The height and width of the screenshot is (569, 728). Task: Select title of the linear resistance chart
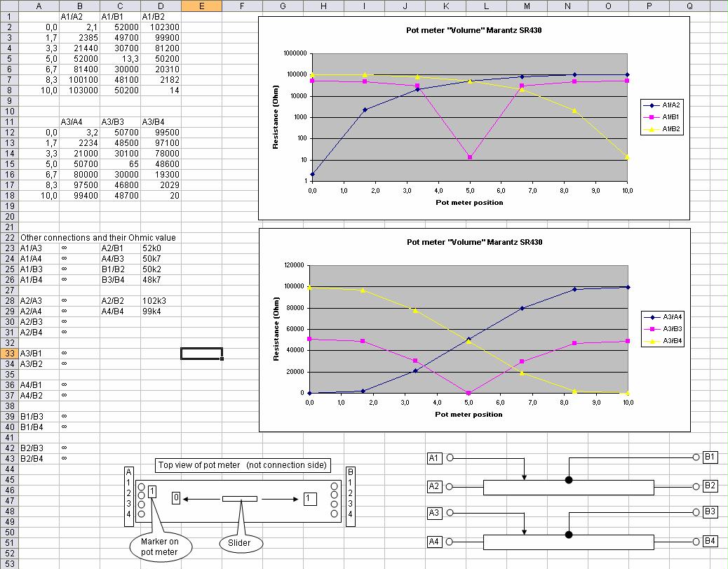[474, 242]
